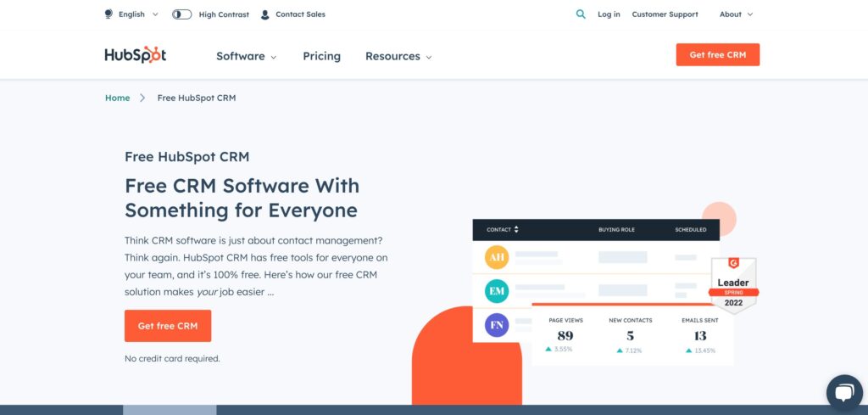Go to the Home breadcrumb link

117,98
